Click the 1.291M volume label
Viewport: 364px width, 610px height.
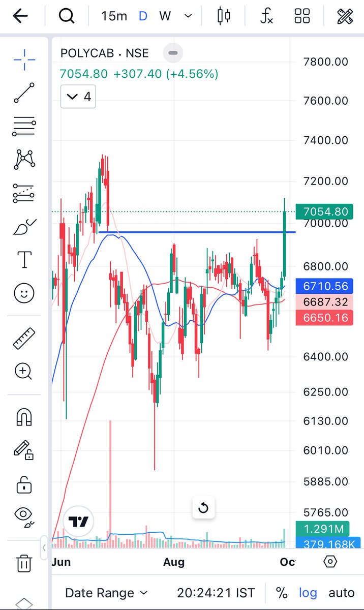pyautogui.click(x=323, y=529)
